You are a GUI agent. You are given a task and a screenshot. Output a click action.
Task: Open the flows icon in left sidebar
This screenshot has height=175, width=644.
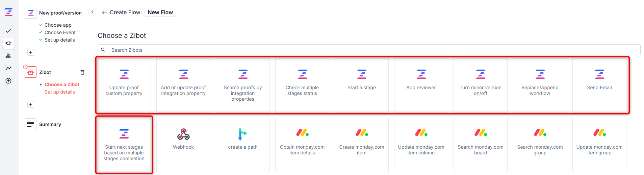(8, 43)
